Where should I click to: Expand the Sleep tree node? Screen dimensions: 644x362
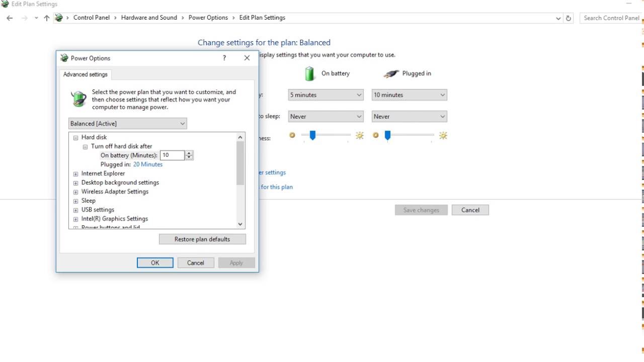click(x=75, y=201)
